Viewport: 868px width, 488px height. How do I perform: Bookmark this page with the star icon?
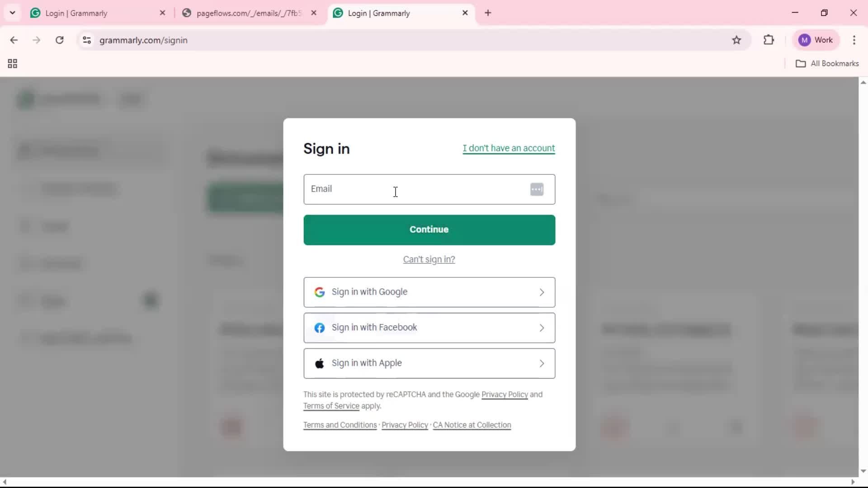click(736, 40)
